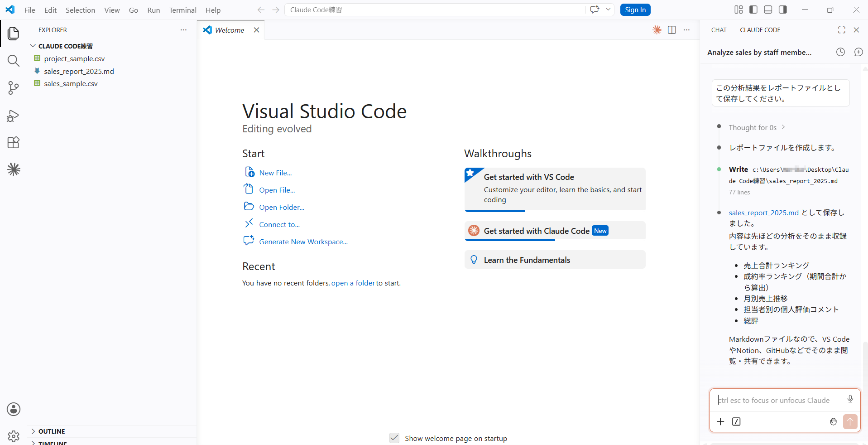Open the File menu
This screenshot has width=868, height=445.
30,10
